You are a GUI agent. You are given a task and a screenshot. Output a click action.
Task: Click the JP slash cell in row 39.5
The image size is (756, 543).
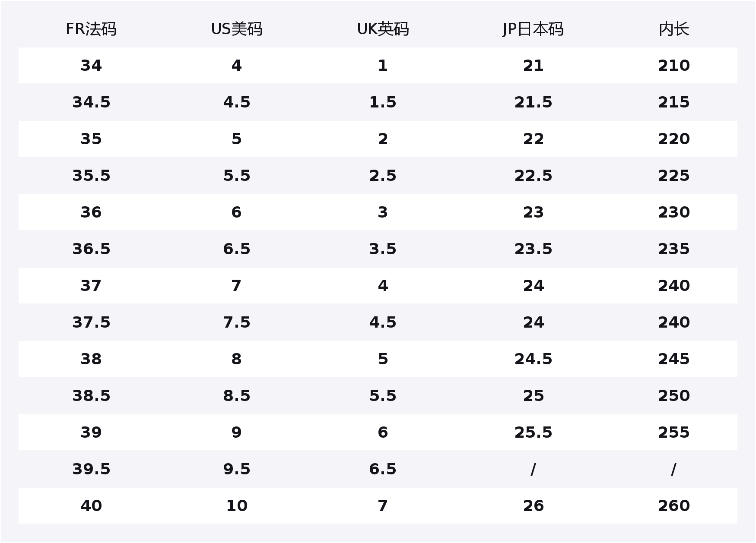point(533,469)
